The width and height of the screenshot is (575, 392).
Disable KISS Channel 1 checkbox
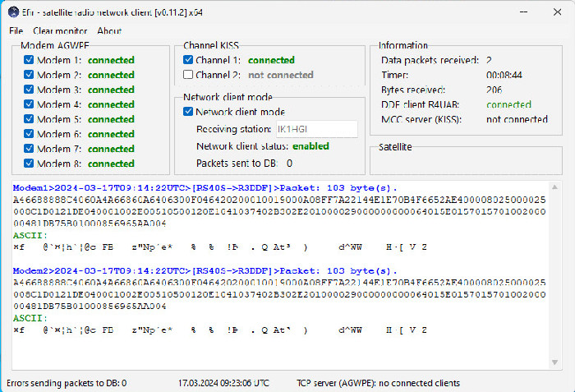188,60
